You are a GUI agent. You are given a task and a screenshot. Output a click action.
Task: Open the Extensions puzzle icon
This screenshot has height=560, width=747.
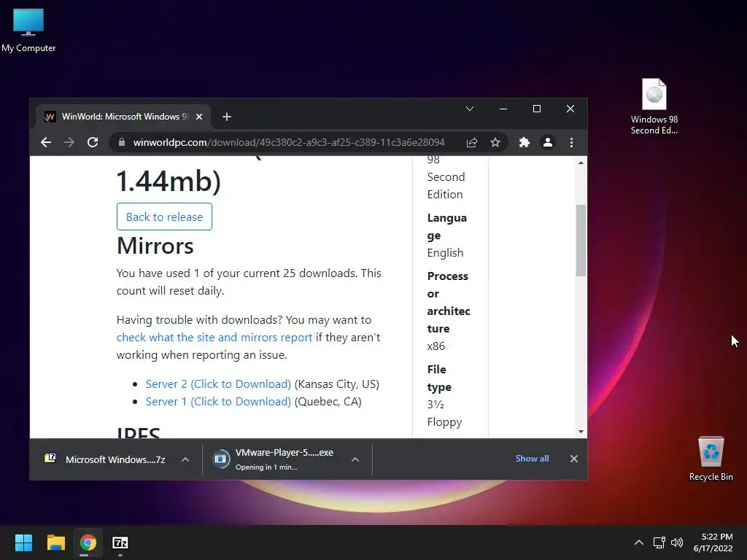point(524,142)
